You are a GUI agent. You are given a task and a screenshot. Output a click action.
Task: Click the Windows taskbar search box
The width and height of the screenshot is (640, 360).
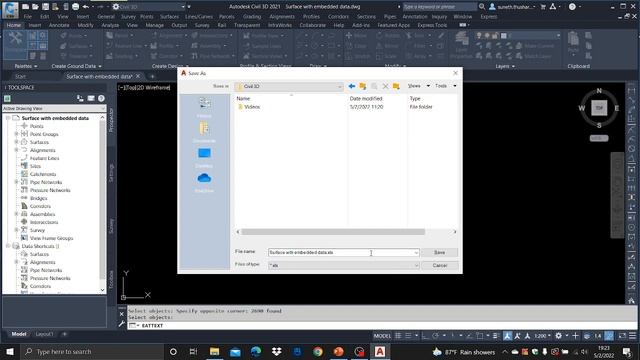[x=92, y=351]
